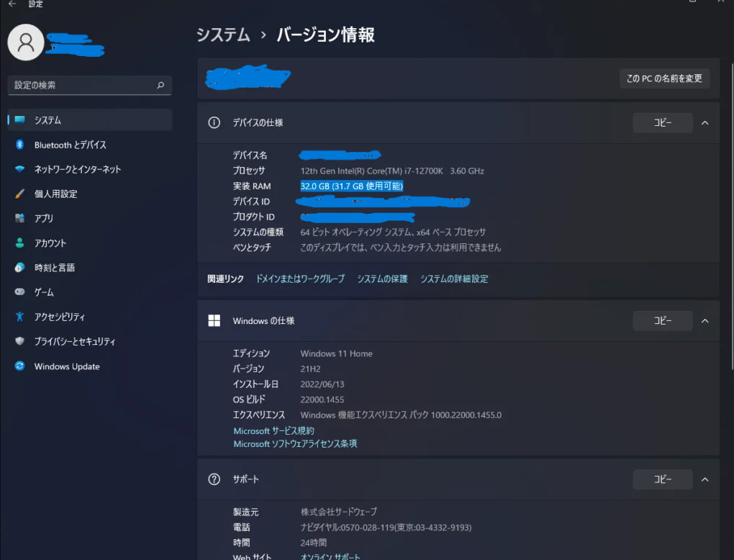The image size is (734, 560).
Task: Click the network Wi-Fi icon in the sidebar
Action: (19, 169)
